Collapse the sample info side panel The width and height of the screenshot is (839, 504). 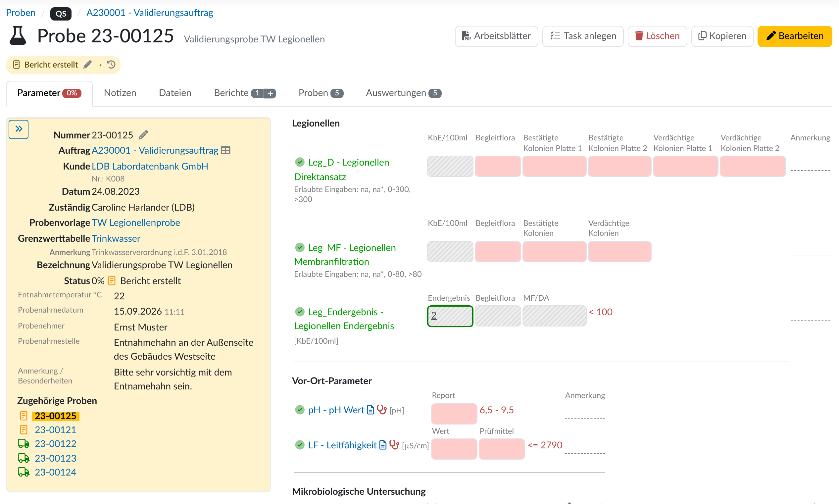(x=18, y=129)
